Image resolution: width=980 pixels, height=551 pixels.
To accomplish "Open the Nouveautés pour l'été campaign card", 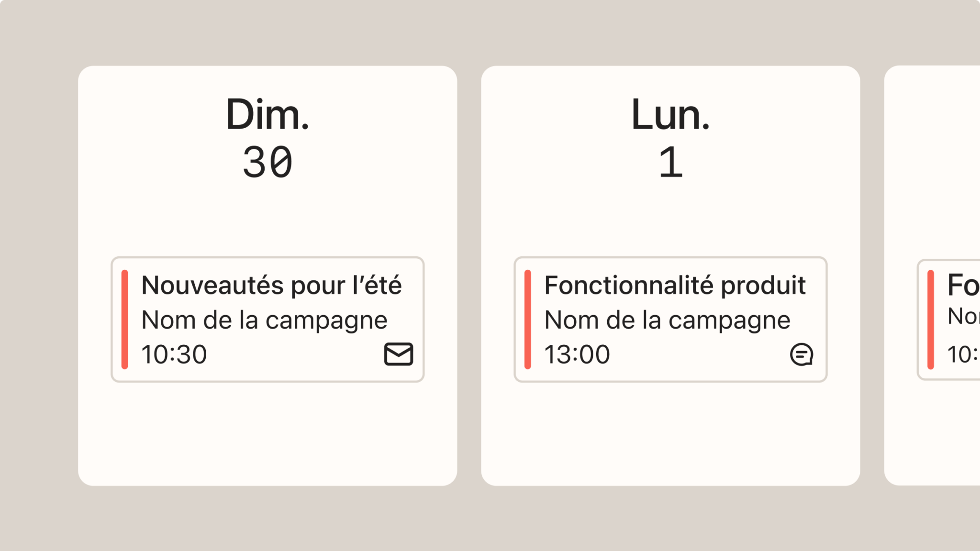I will [267, 320].
